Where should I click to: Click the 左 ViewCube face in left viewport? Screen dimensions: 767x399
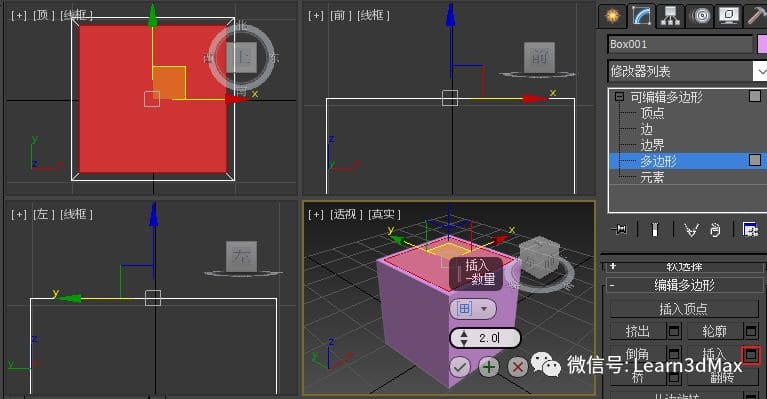tap(242, 256)
